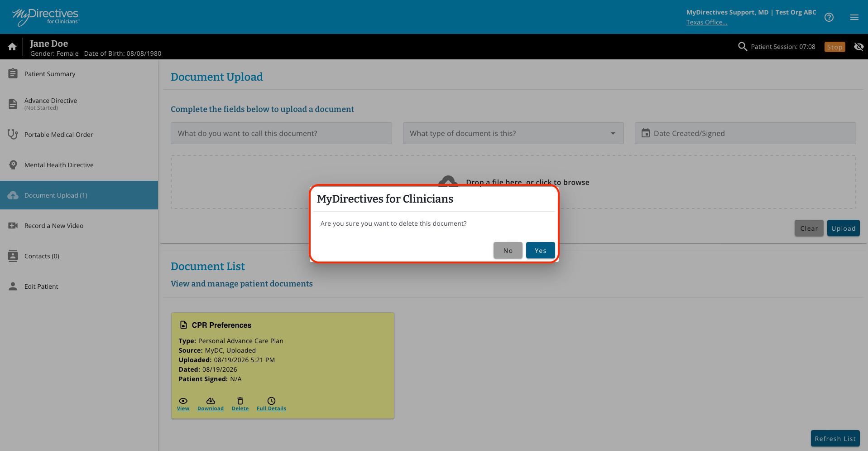Click the Patient Summary clipboard icon
Image resolution: width=868 pixels, height=451 pixels.
point(13,73)
